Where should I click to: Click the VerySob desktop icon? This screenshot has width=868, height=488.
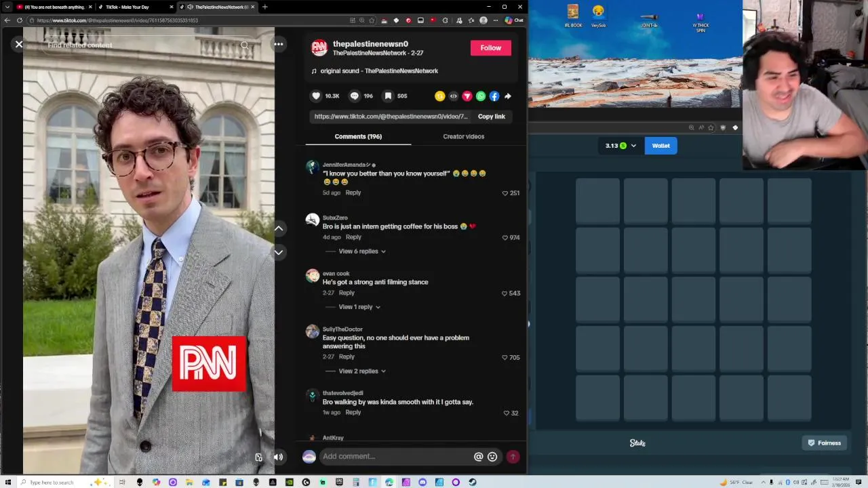coord(598,16)
